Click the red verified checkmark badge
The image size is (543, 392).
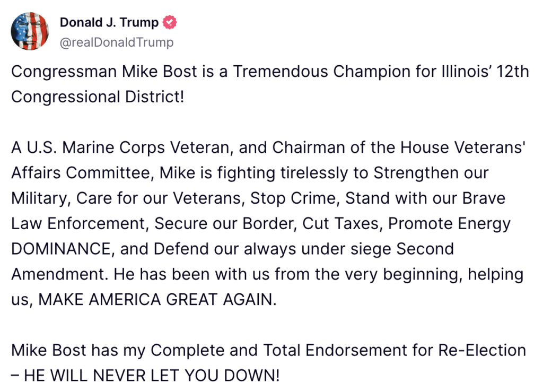(170, 23)
